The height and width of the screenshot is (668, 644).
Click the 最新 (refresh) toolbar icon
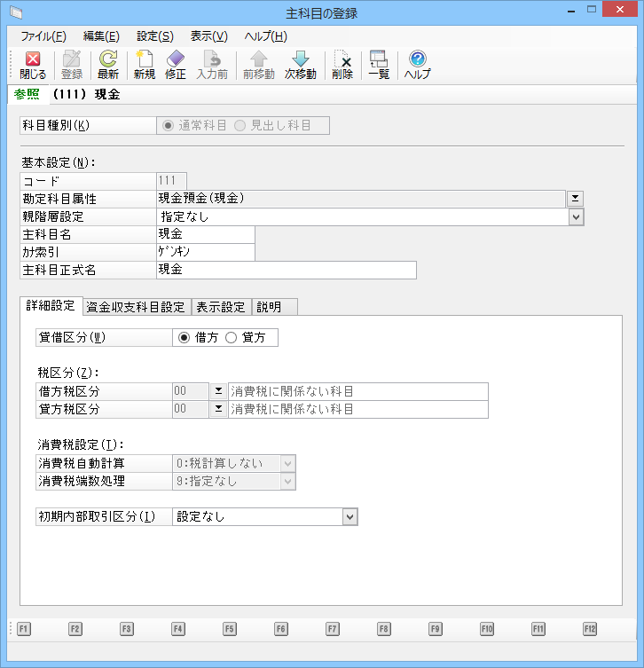(108, 59)
